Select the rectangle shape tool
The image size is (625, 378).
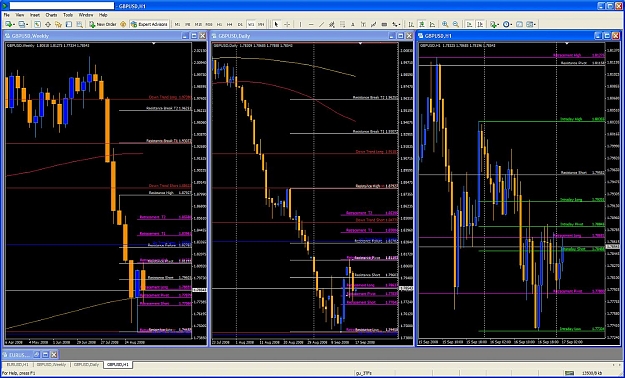point(384,24)
